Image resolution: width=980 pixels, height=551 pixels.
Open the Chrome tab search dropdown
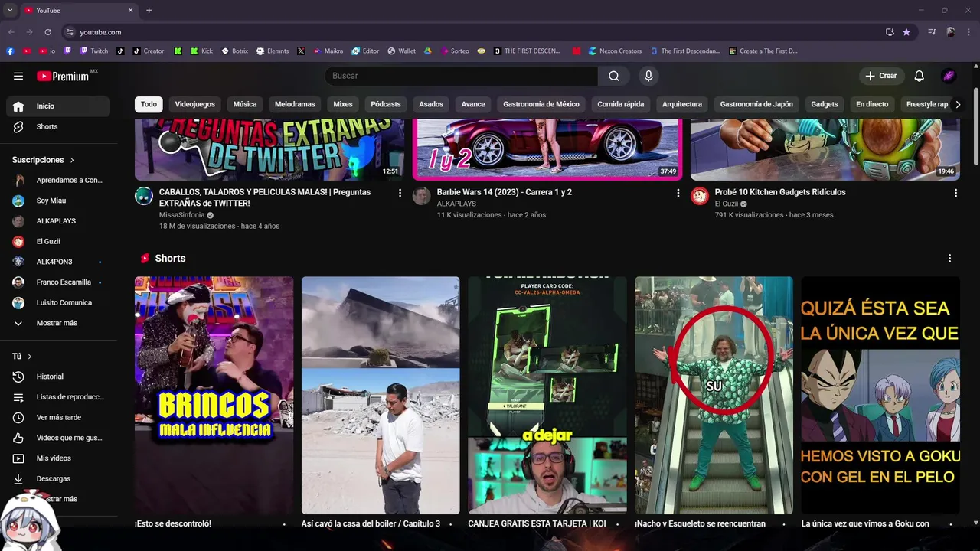[x=10, y=10]
